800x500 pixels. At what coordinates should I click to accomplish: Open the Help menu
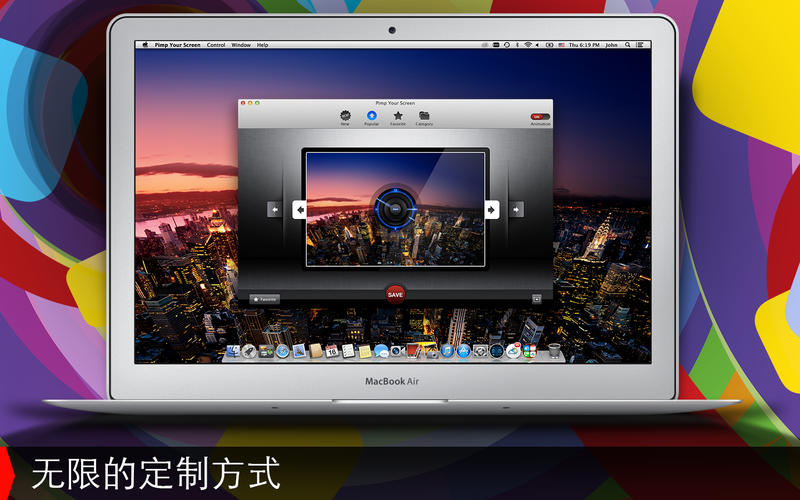(x=262, y=45)
